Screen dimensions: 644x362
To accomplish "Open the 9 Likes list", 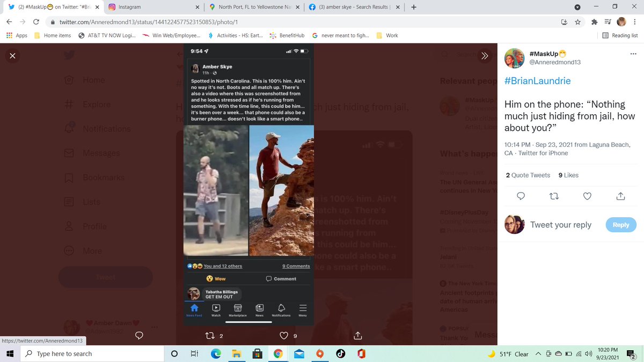I will coord(568,175).
